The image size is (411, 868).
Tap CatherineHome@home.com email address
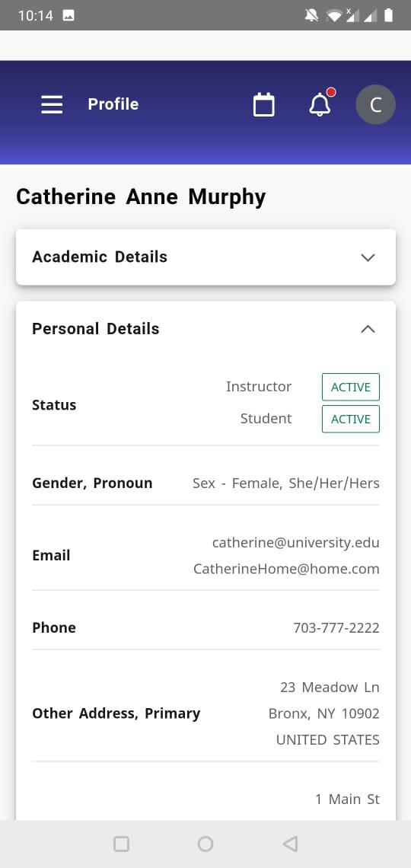pyautogui.click(x=286, y=569)
